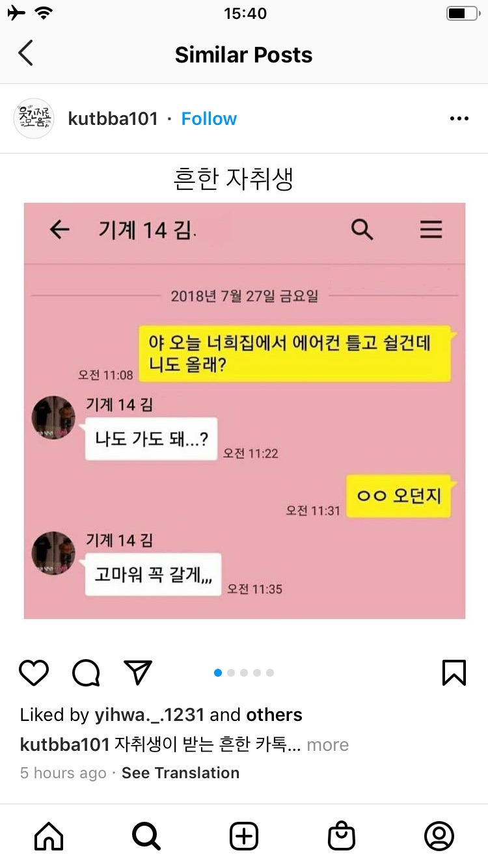
Task: Open yihwa._.1231 profile from likes
Action: (150, 715)
